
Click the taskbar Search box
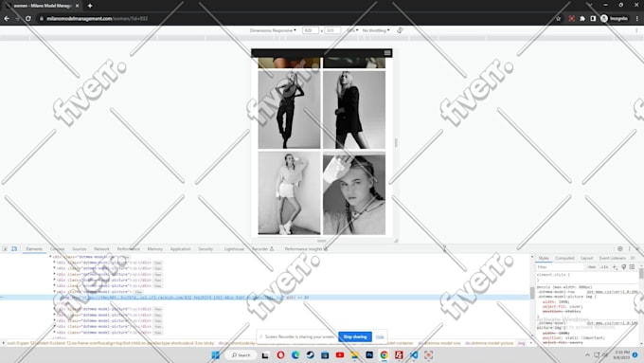click(241, 355)
